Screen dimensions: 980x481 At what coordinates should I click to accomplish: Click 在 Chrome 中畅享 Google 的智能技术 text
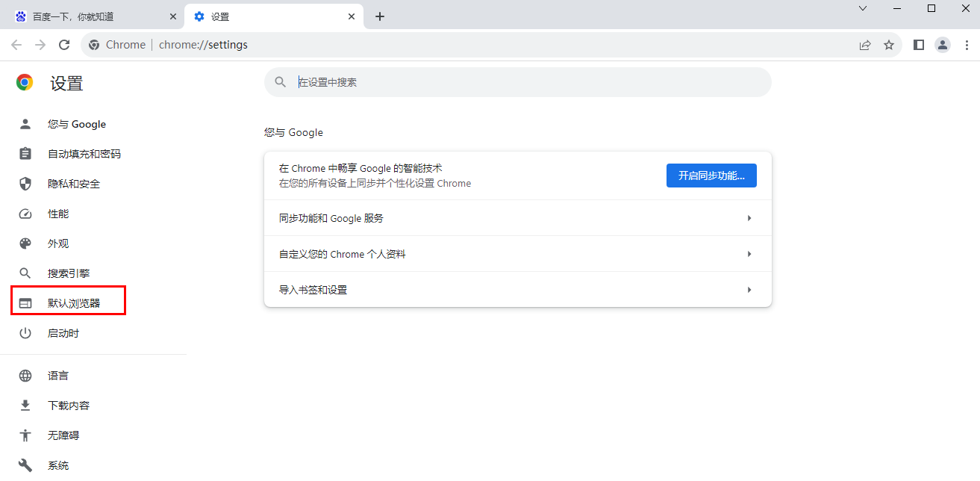point(361,169)
